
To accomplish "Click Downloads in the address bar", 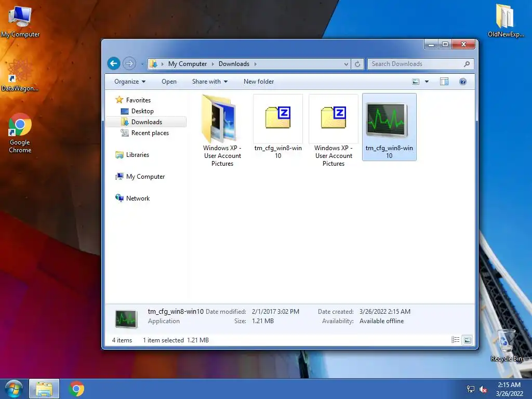I will coord(234,64).
